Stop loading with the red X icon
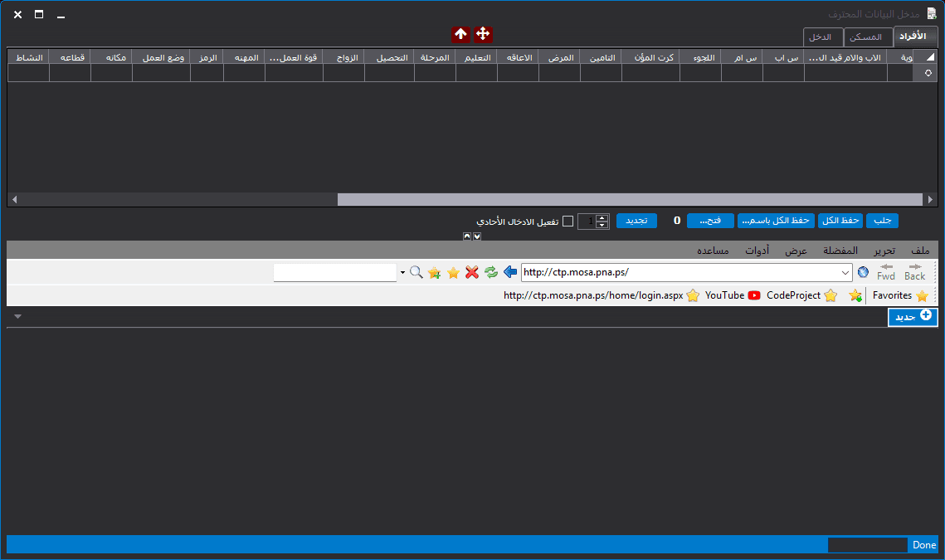Image resolution: width=945 pixels, height=560 pixels. pos(472,272)
